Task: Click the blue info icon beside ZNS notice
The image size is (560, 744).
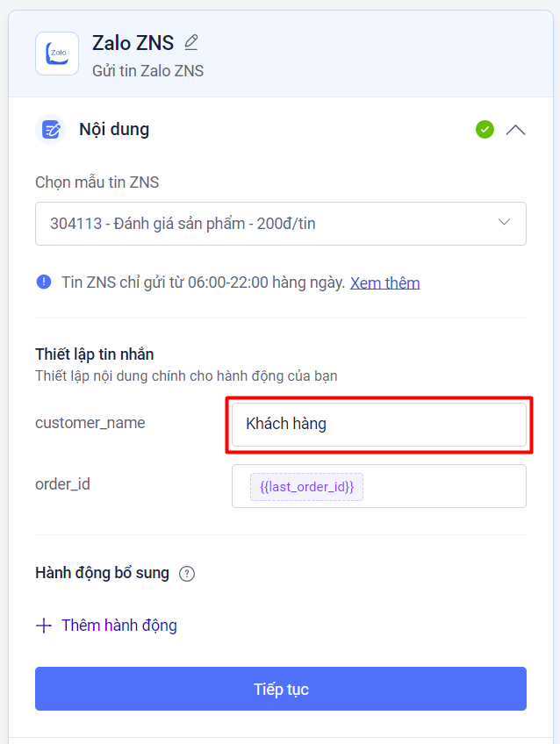Action: [x=44, y=283]
